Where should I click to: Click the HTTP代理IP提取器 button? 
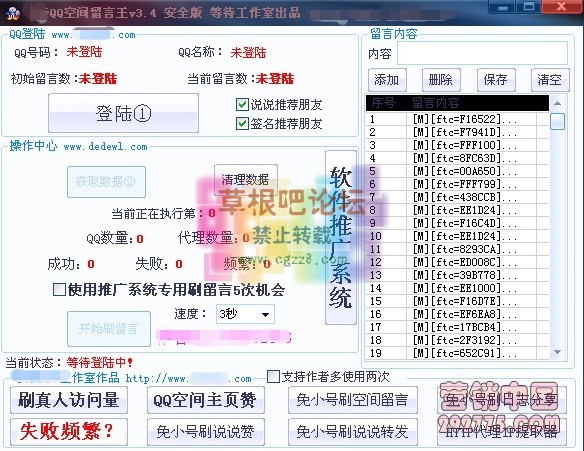pos(502,432)
